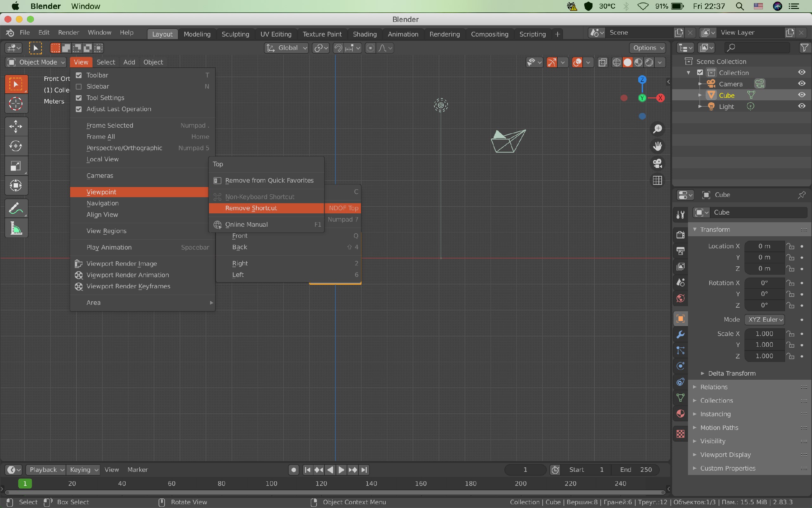Viewport: 812px width, 508px height.
Task: Click Frame Selected in View menu
Action: click(142, 125)
